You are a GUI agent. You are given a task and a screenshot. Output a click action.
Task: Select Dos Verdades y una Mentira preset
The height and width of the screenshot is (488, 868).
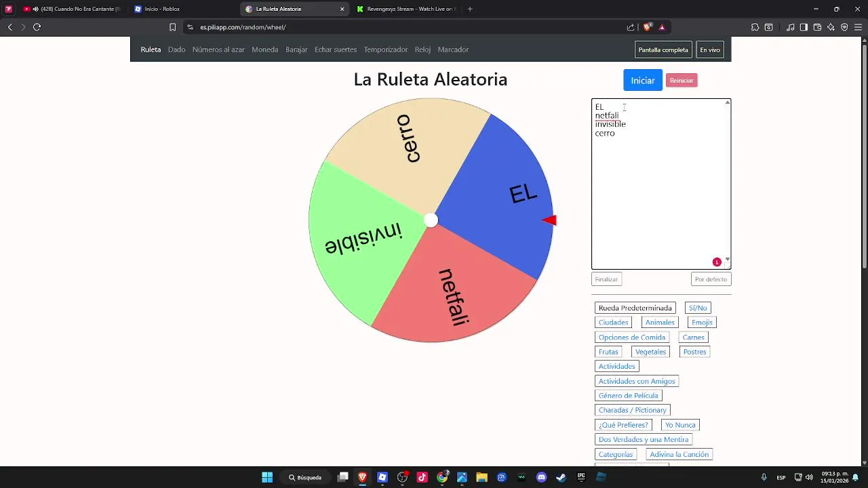pyautogui.click(x=644, y=440)
